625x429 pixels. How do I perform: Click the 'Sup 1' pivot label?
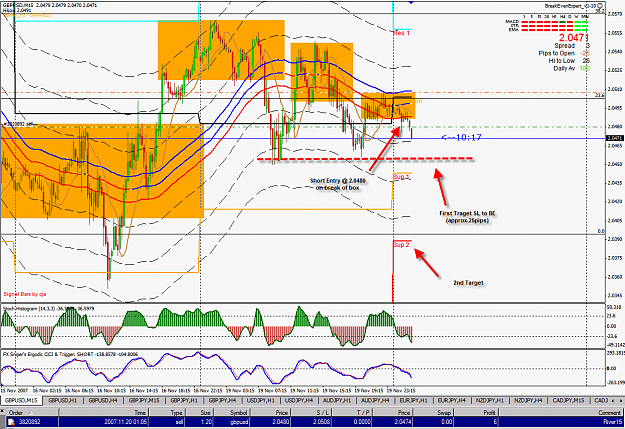tap(401, 176)
